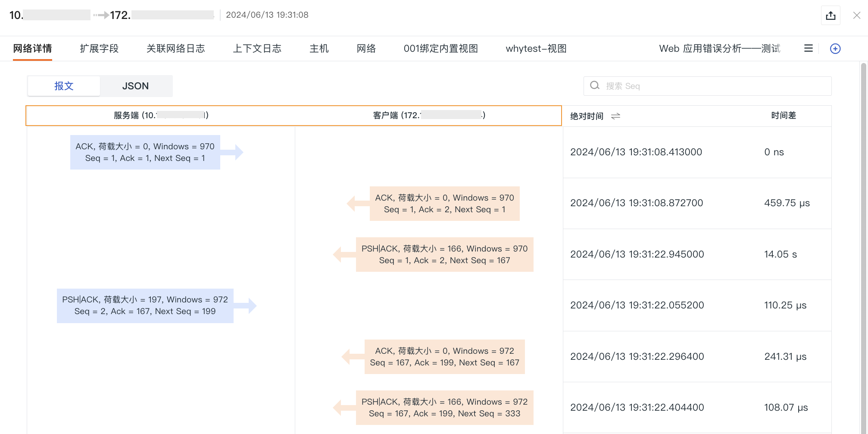Click the 241.31 μs time difference
Screen dimensions: 868x434
785,356
